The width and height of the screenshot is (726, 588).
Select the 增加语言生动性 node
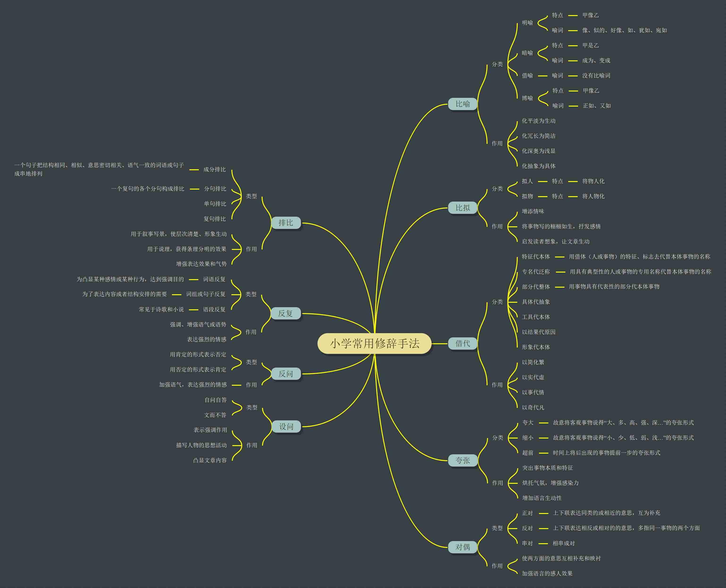[x=542, y=498]
